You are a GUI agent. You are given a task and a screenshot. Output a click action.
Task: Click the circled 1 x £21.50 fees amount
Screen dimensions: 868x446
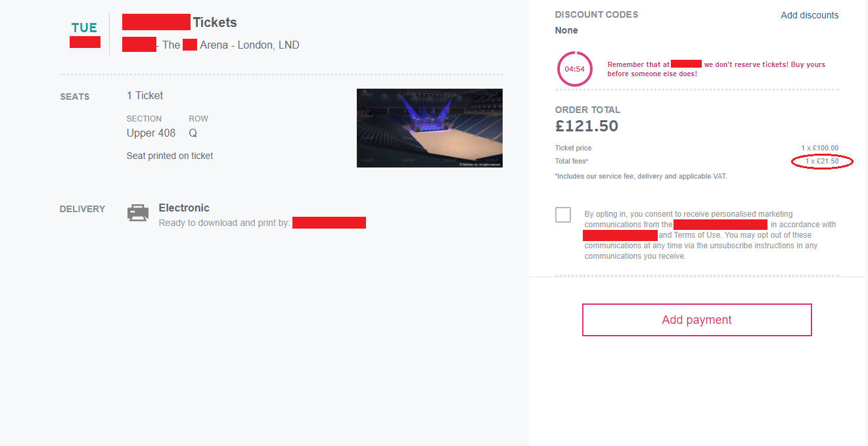[x=822, y=161]
